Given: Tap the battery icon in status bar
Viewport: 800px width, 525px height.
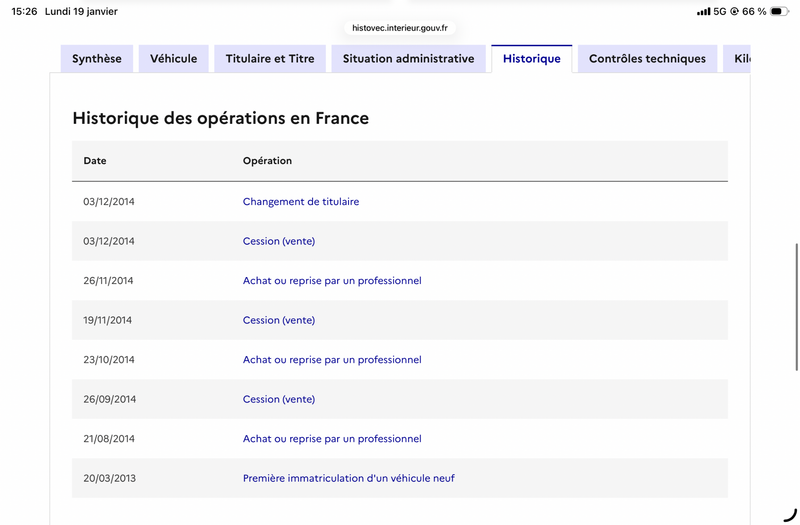Looking at the screenshot, I should [x=778, y=12].
